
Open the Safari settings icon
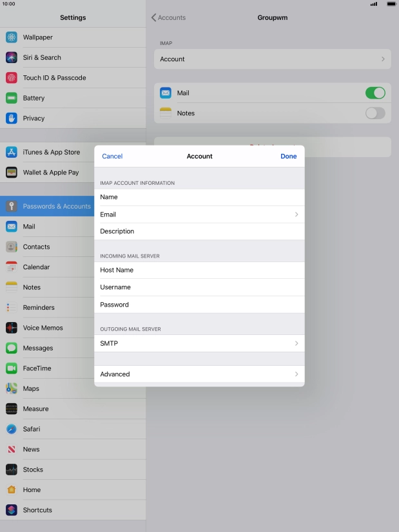pyautogui.click(x=12, y=429)
